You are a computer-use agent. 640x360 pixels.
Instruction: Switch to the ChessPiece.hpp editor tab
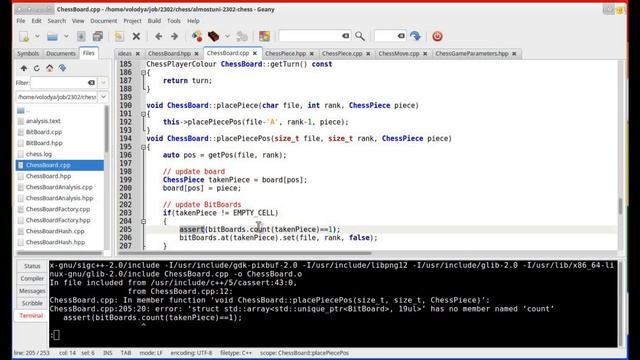click(286, 53)
